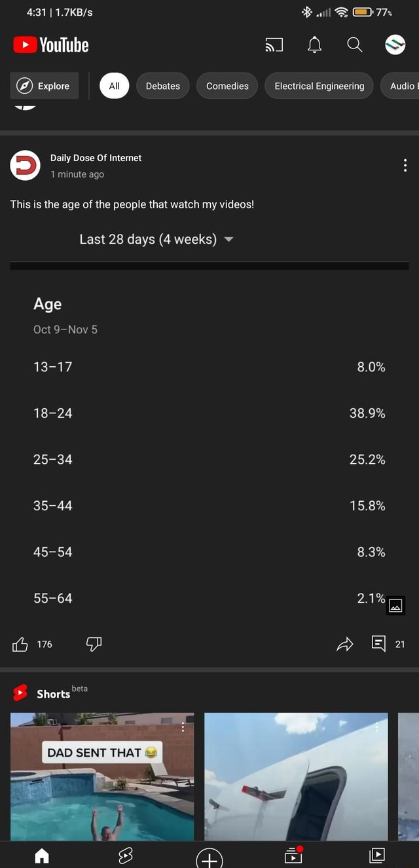This screenshot has height=868, width=419.
Task: Open YouTube notifications bell
Action: (x=314, y=45)
